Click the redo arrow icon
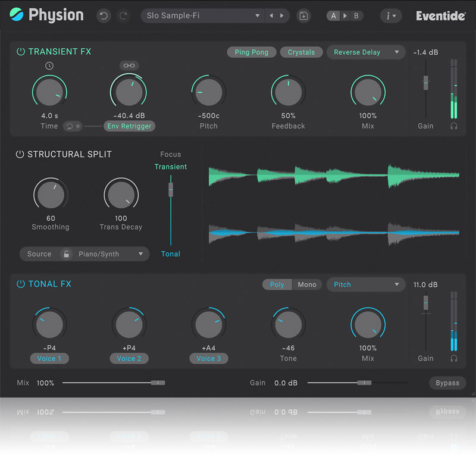Image resolution: width=476 pixels, height=457 pixels. pyautogui.click(x=123, y=16)
